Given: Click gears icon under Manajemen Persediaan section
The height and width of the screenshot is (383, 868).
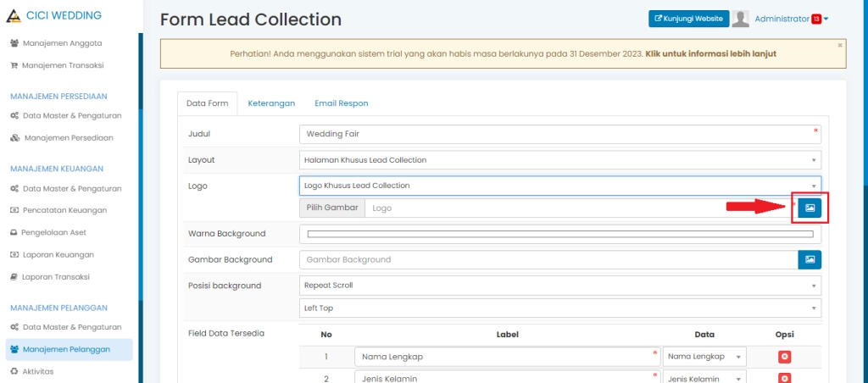Looking at the screenshot, I should pyautogui.click(x=15, y=116).
